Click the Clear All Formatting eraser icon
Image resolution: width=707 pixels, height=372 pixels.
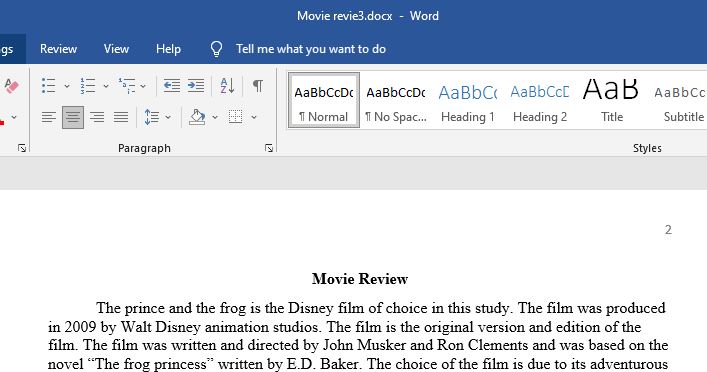pyautogui.click(x=11, y=85)
